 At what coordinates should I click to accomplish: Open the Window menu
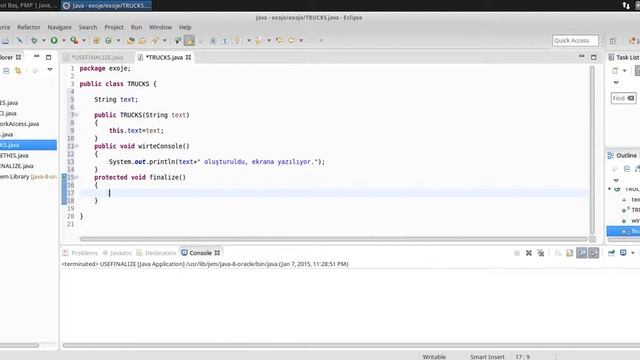point(160,27)
